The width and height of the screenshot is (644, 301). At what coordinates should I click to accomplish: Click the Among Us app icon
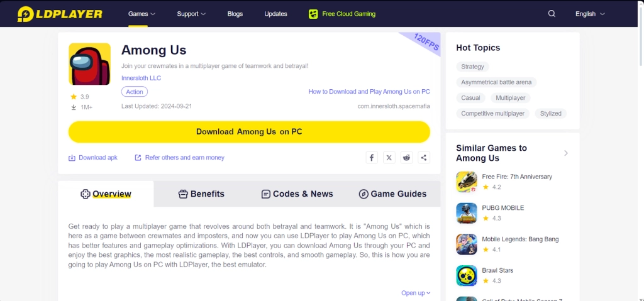click(x=89, y=63)
